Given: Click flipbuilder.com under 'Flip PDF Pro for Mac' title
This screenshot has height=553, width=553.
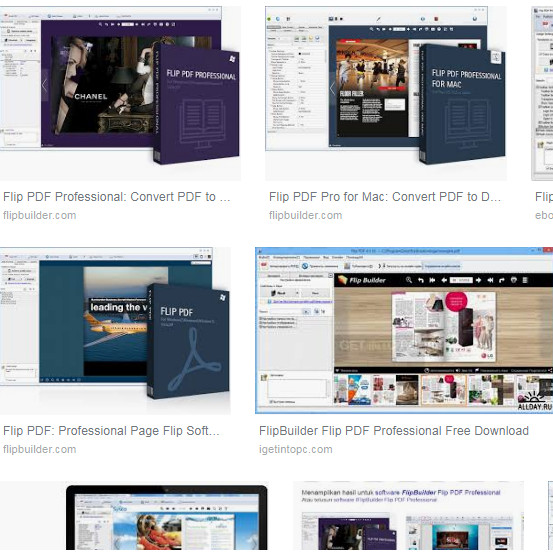Looking at the screenshot, I should [x=305, y=215].
